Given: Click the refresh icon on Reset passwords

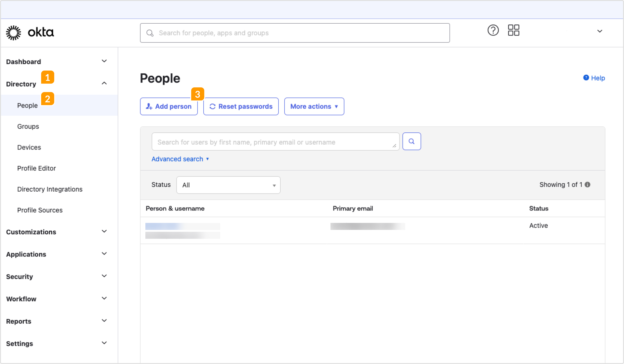Looking at the screenshot, I should pos(212,106).
